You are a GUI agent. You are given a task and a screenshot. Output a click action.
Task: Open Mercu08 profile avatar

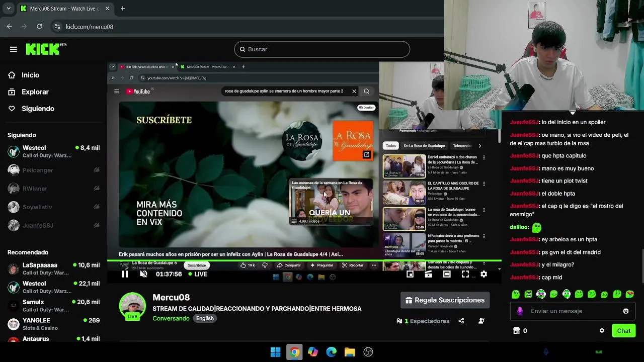132,306
